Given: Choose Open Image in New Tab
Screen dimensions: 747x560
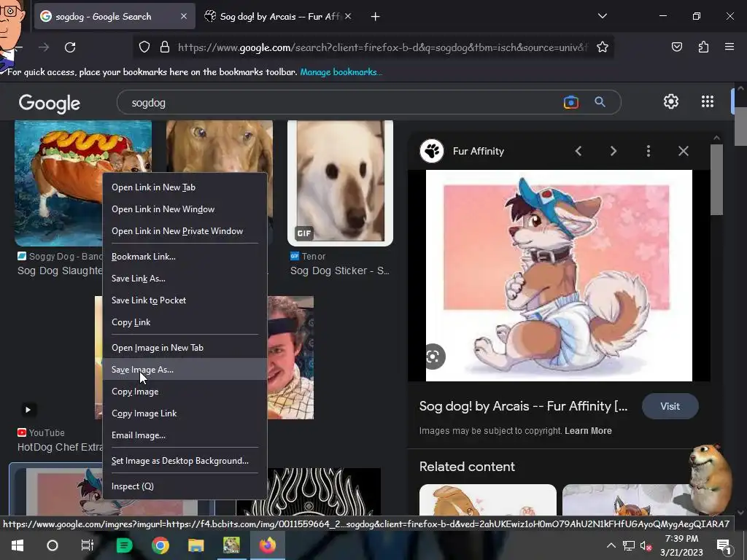Looking at the screenshot, I should coord(185,348).
